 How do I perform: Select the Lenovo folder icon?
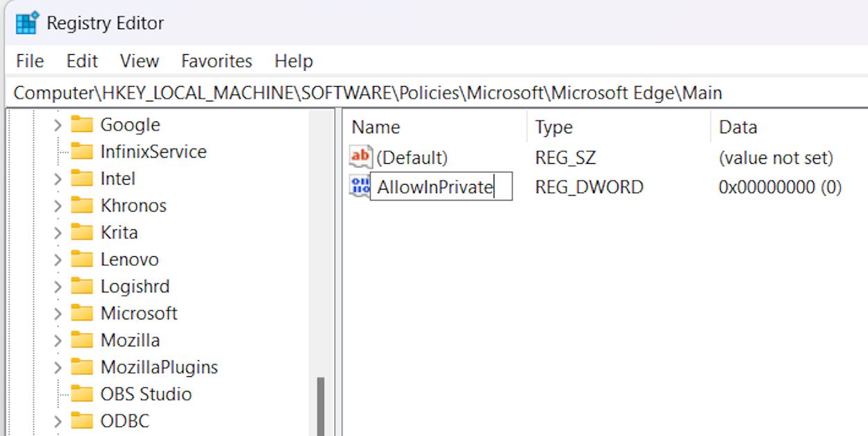tap(82, 260)
